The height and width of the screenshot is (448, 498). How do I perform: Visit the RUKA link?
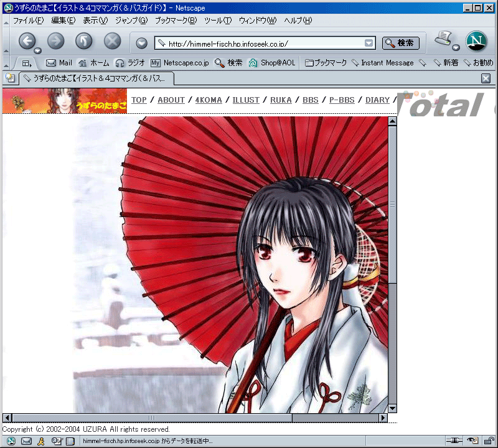(x=281, y=100)
